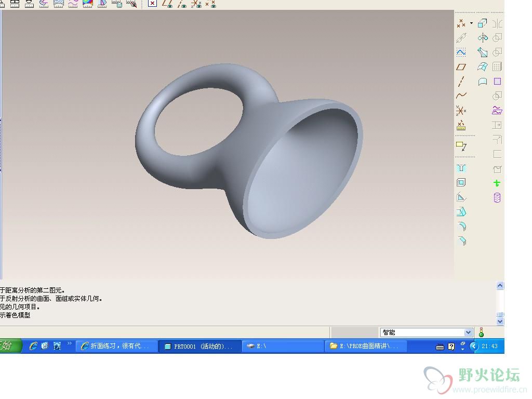Select the Hole tool

point(461,168)
